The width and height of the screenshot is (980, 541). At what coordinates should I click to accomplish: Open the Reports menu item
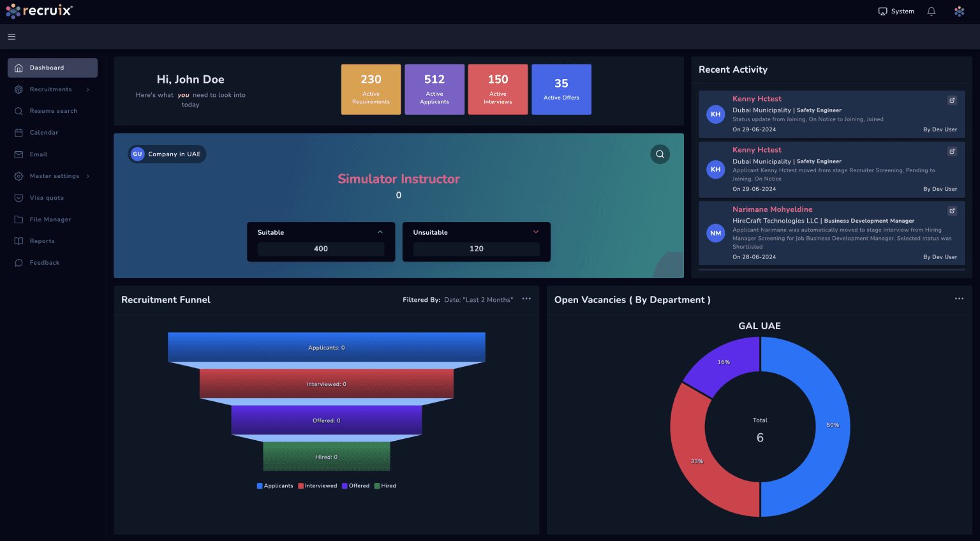coord(42,241)
